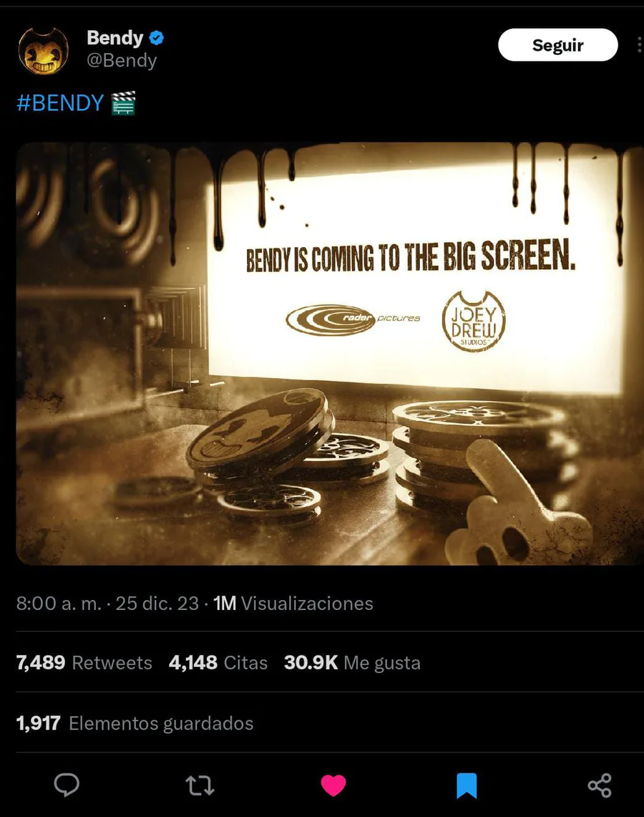Click the Seguir follow button

[557, 45]
